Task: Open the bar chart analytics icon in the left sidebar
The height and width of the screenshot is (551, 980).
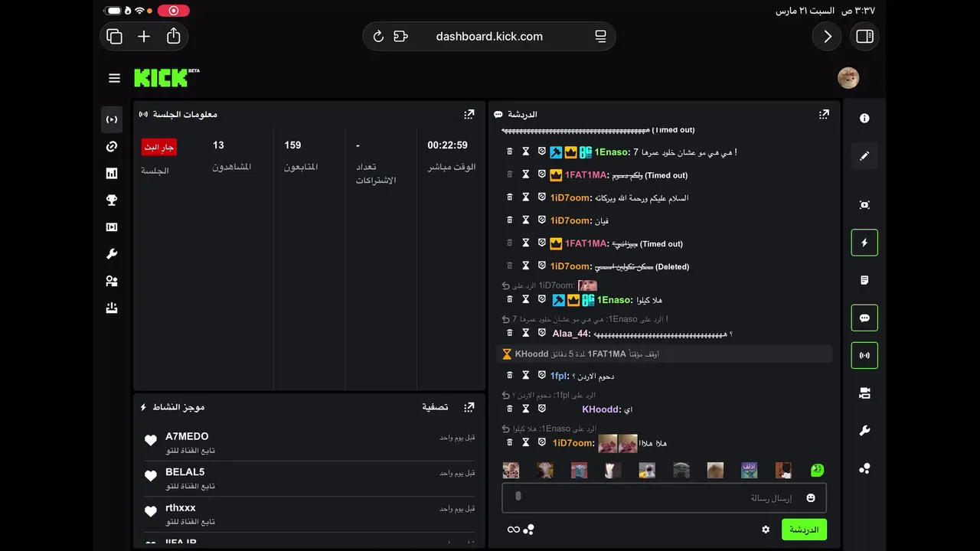Action: point(112,174)
